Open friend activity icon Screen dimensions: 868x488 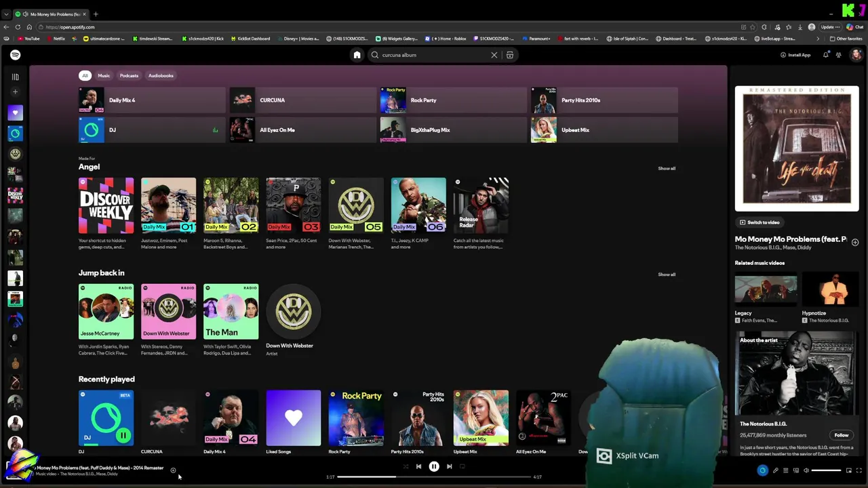(x=839, y=55)
